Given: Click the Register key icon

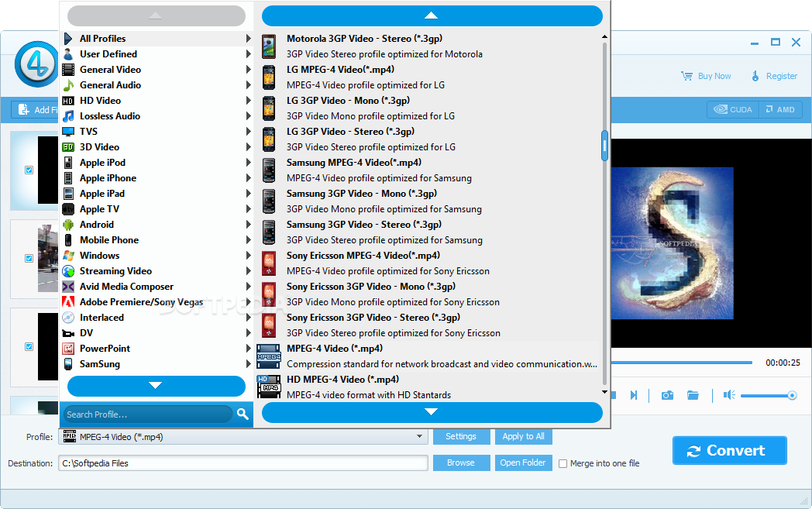Looking at the screenshot, I should pos(755,76).
